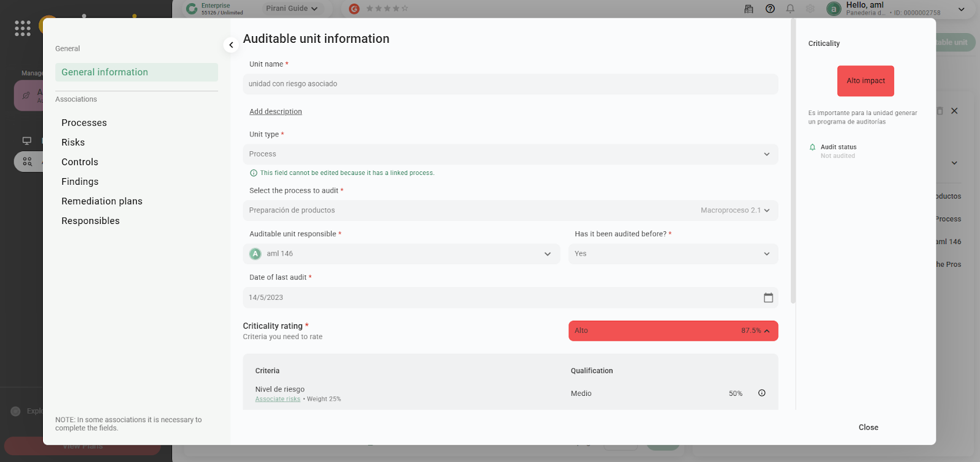Viewport: 980px width, 462px height.
Task: Go to the Processes association section
Action: 84,123
